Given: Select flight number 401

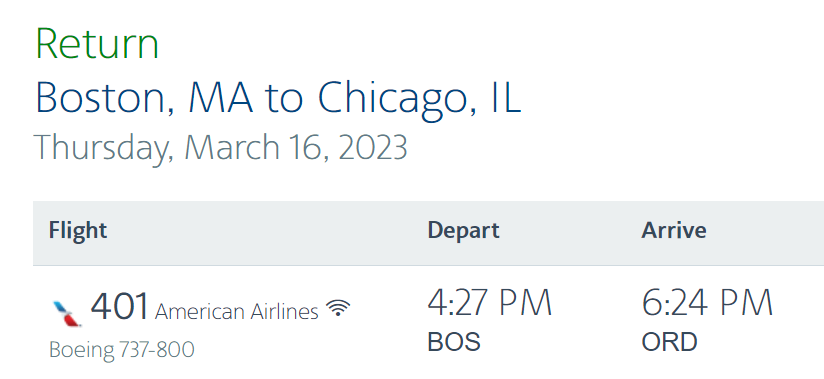Looking at the screenshot, I should [x=120, y=306].
